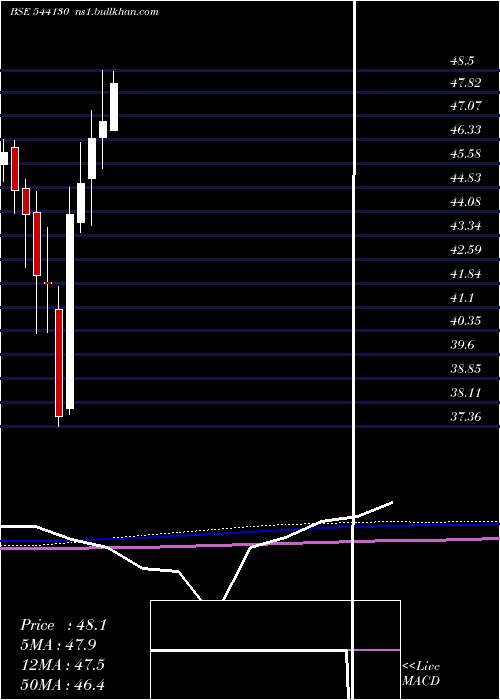Select the 42.59 price axis label
This screenshot has height=700, width=500.
(x=466, y=250)
